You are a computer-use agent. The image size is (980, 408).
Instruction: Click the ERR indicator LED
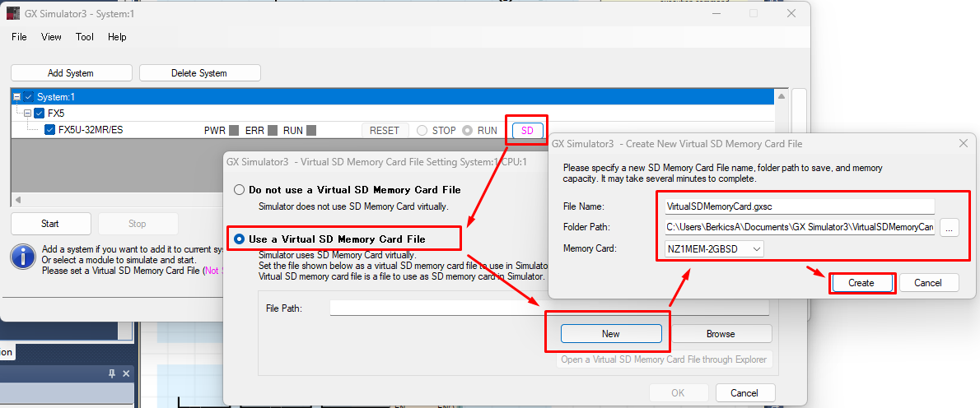(x=273, y=131)
